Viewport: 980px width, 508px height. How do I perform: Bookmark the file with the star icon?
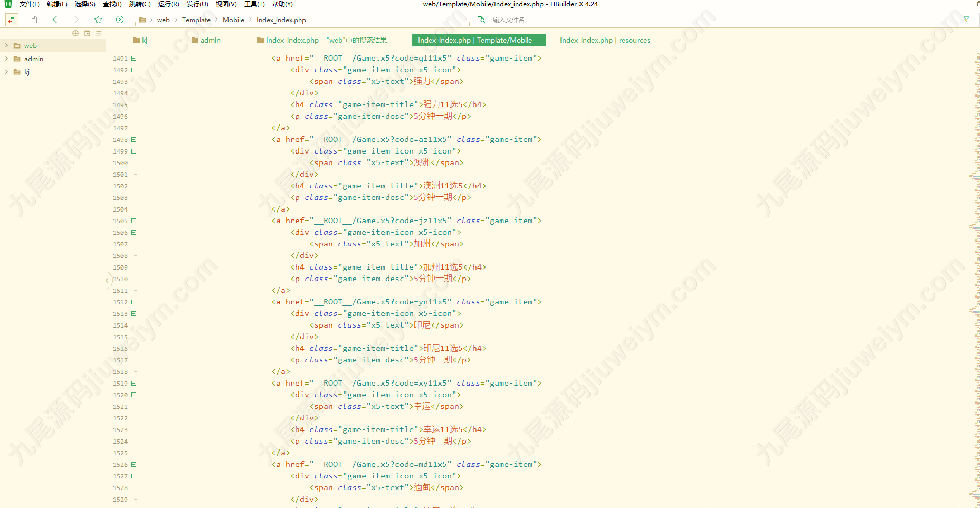(x=98, y=20)
